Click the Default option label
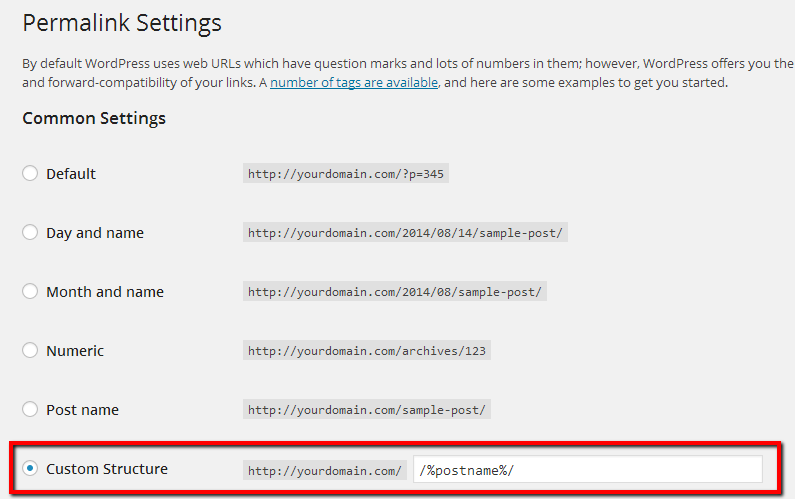 pyautogui.click(x=71, y=174)
